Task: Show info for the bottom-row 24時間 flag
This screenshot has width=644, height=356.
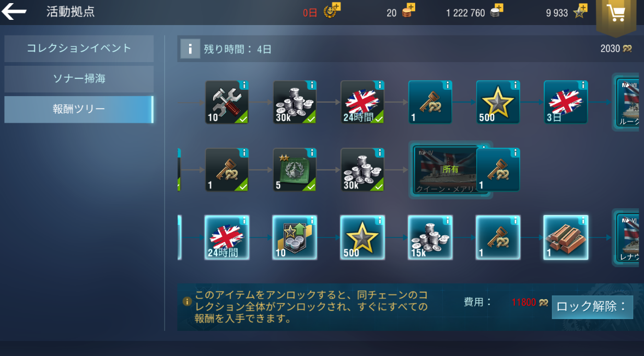Action: 243,221
